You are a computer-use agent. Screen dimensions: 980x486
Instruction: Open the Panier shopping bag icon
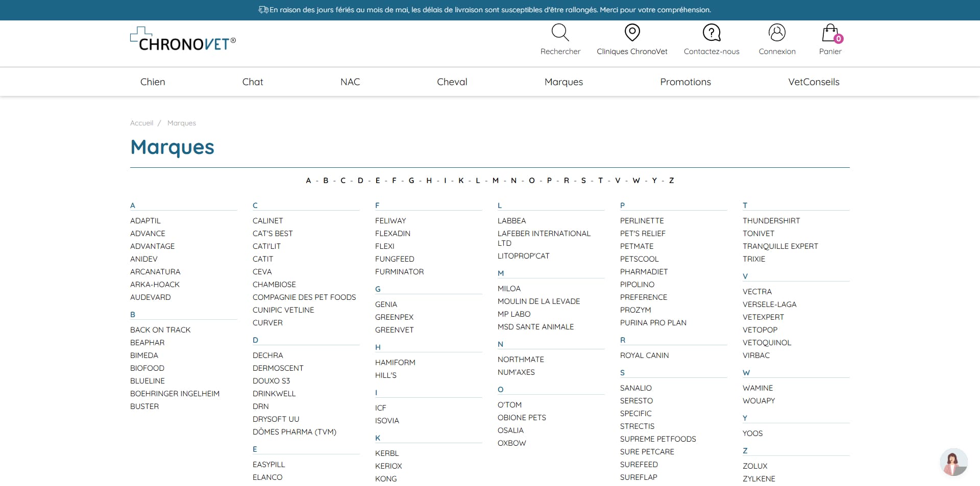point(830,33)
